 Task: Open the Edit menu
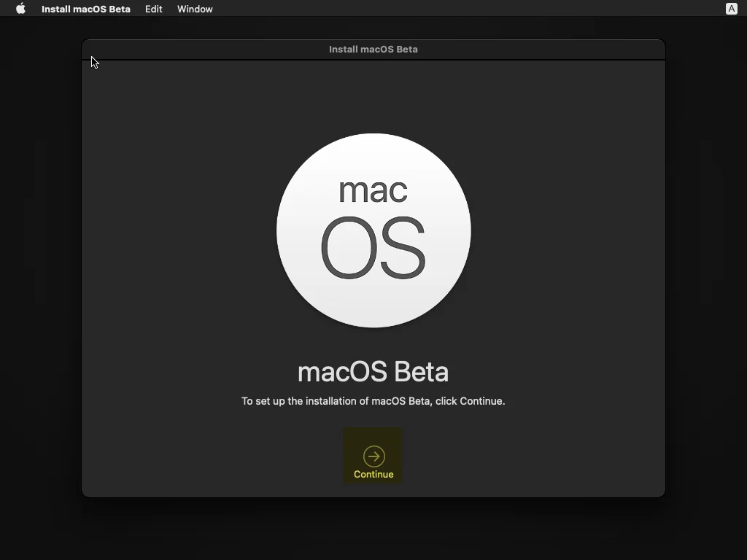click(x=153, y=9)
